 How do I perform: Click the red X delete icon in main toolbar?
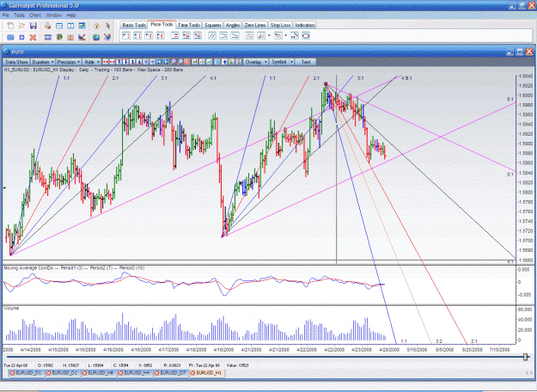coord(33,37)
